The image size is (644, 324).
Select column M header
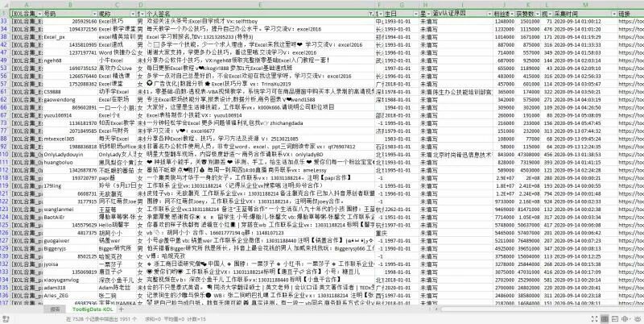585,5
